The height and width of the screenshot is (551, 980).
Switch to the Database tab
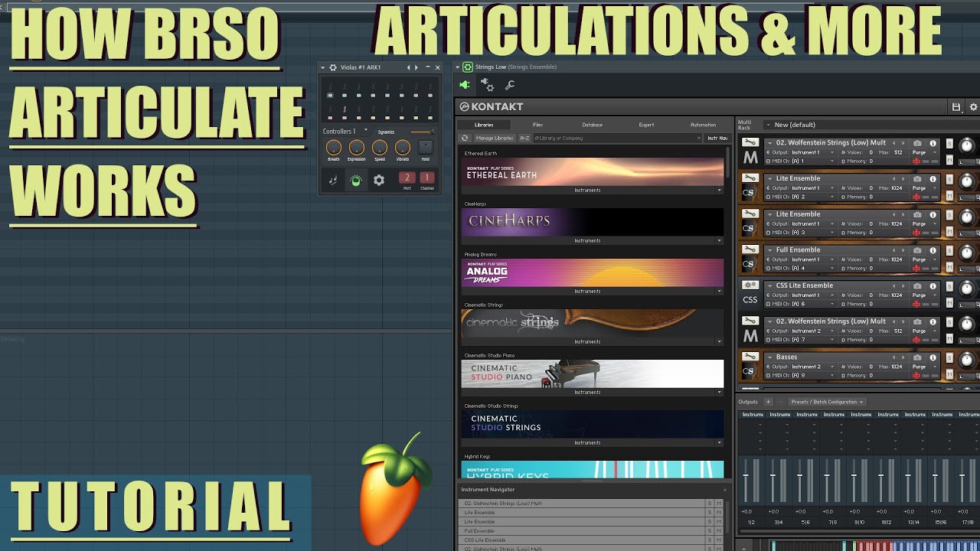[x=592, y=125]
